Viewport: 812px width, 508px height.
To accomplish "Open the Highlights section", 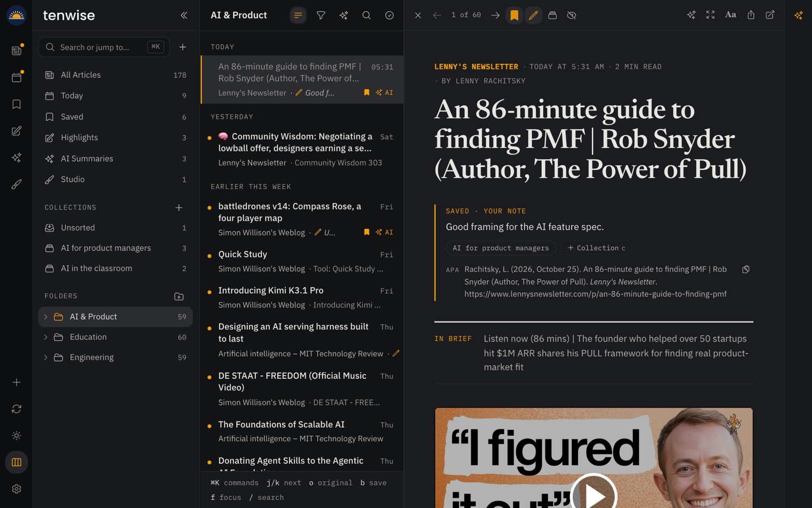I will coord(115,137).
